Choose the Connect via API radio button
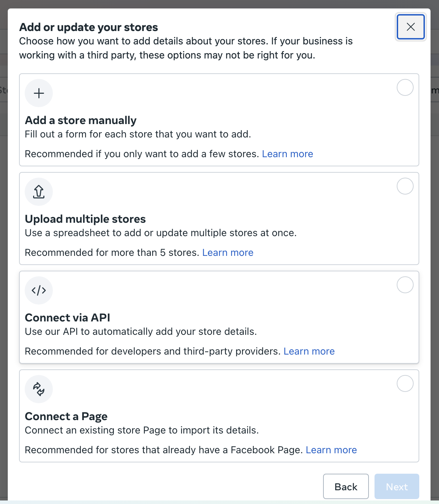439x504 pixels. (405, 285)
